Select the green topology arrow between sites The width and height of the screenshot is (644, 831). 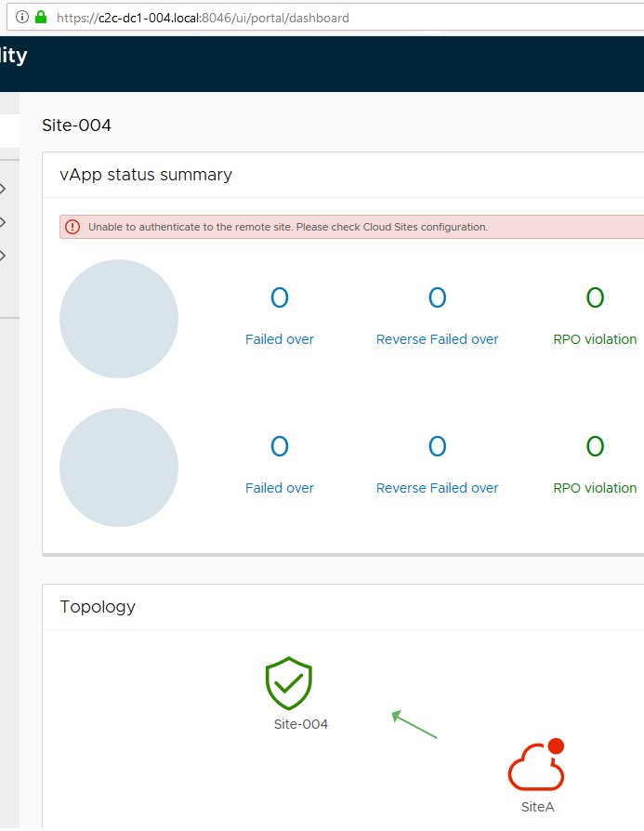[x=414, y=725]
